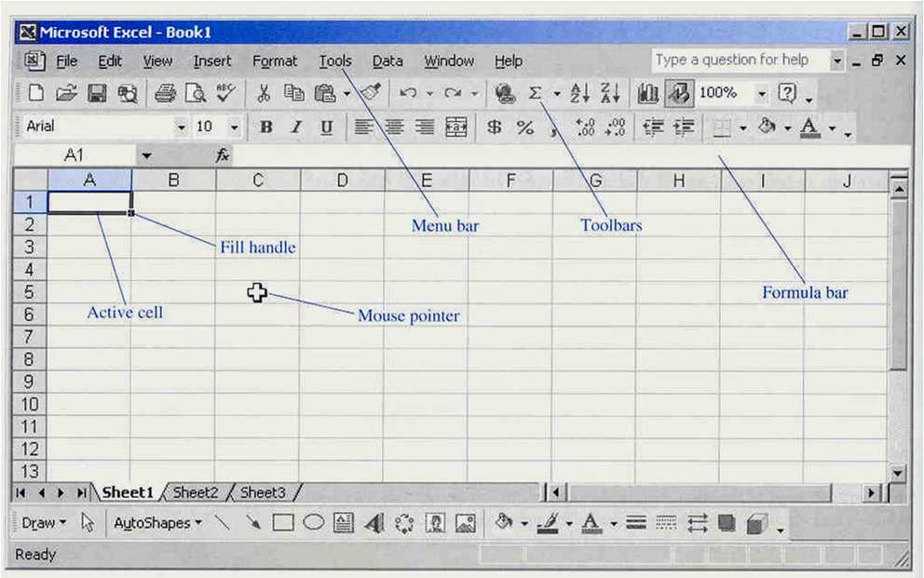The height and width of the screenshot is (578, 924).
Task: Select the Format Painter brush
Action: click(x=371, y=92)
